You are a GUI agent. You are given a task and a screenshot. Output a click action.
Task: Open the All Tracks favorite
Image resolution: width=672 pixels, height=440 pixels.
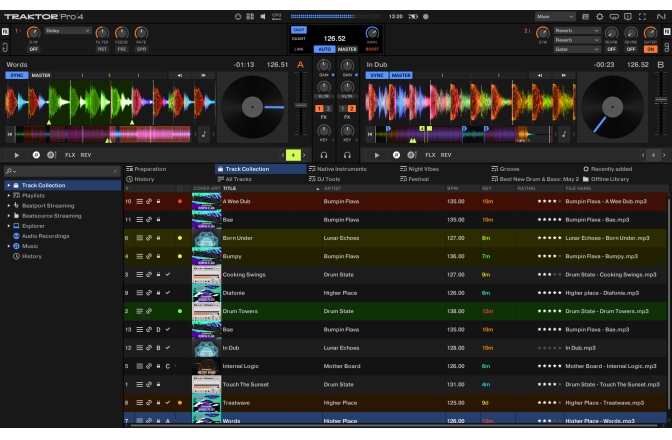(234, 179)
